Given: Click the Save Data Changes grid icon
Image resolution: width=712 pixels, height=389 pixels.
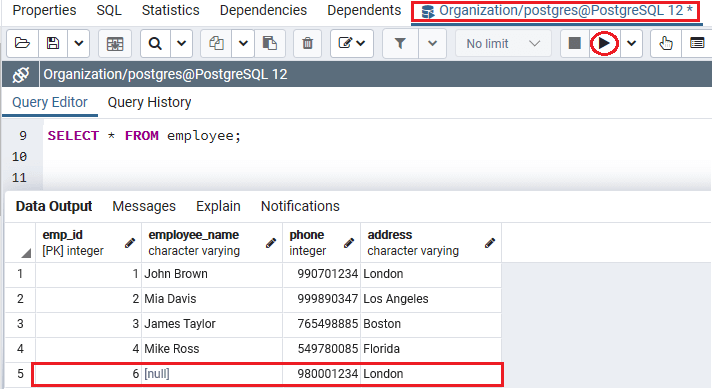Looking at the screenshot, I should (115, 44).
